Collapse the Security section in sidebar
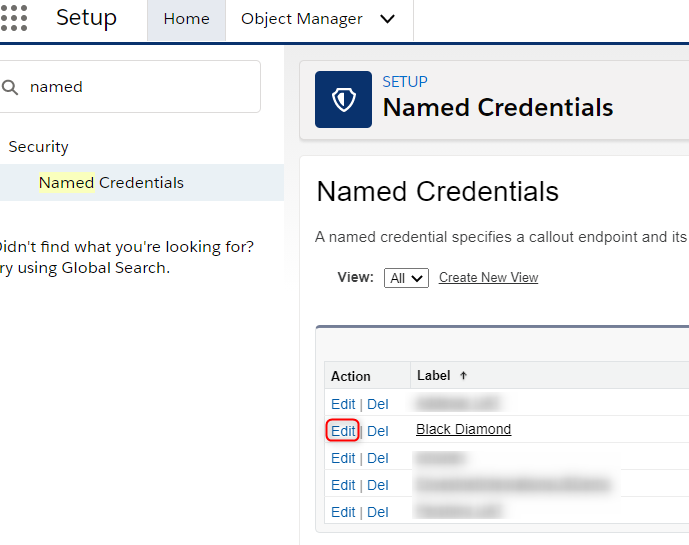Image resolution: width=689 pixels, height=545 pixels. pyautogui.click(x=38, y=146)
